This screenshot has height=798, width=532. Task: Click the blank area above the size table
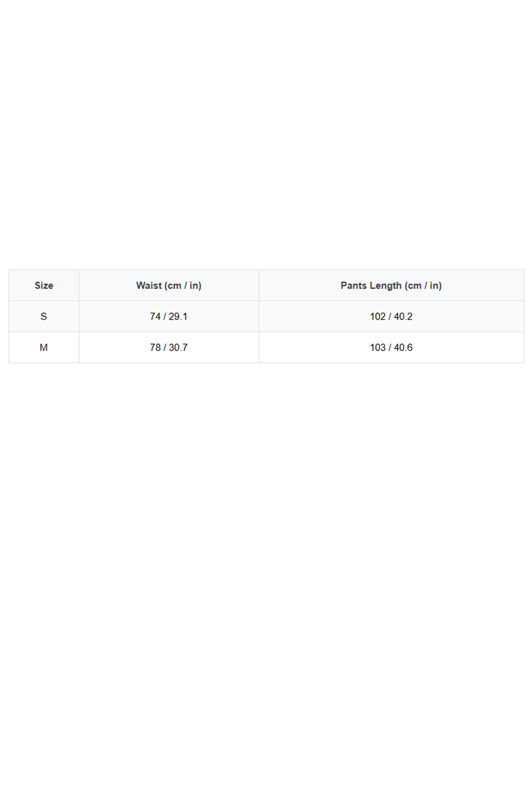click(266, 137)
